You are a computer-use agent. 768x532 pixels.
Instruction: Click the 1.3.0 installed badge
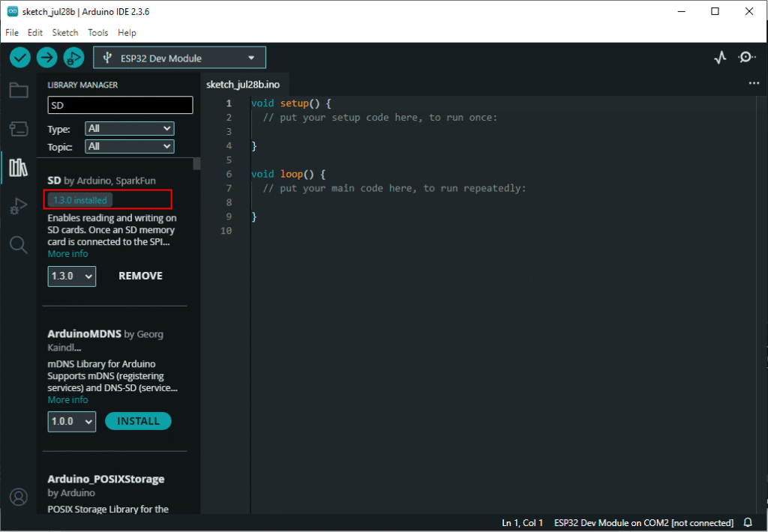(80, 200)
